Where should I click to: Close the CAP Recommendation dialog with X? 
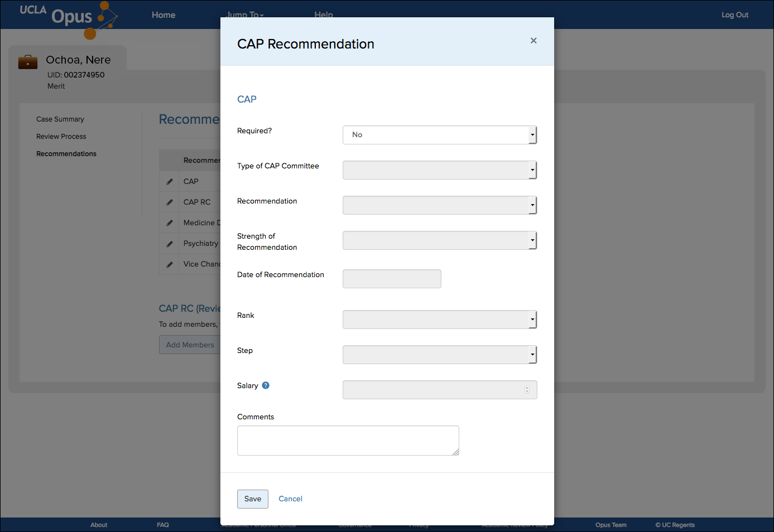point(533,41)
